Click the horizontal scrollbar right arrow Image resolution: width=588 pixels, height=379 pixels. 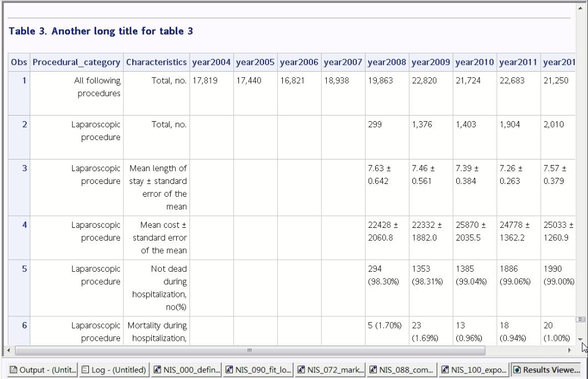point(570,351)
